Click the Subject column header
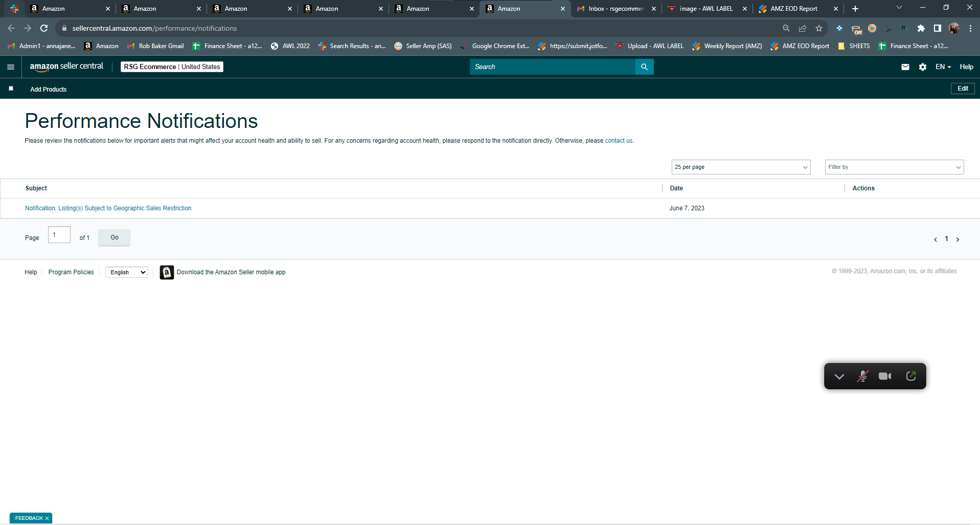 pos(36,188)
